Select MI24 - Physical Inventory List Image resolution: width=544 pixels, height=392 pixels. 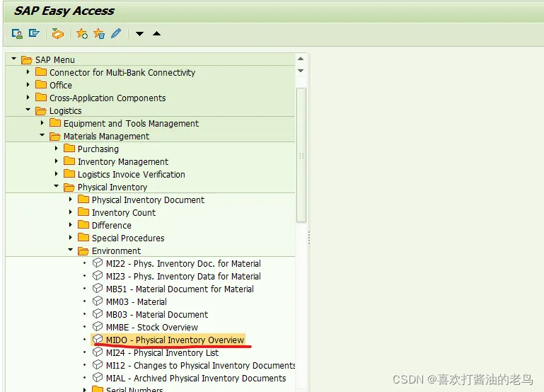pyautogui.click(x=163, y=353)
